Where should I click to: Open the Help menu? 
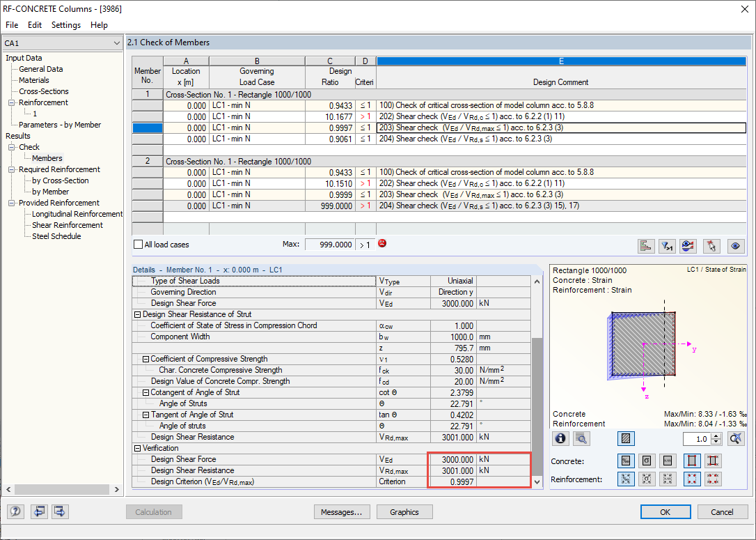(x=99, y=25)
